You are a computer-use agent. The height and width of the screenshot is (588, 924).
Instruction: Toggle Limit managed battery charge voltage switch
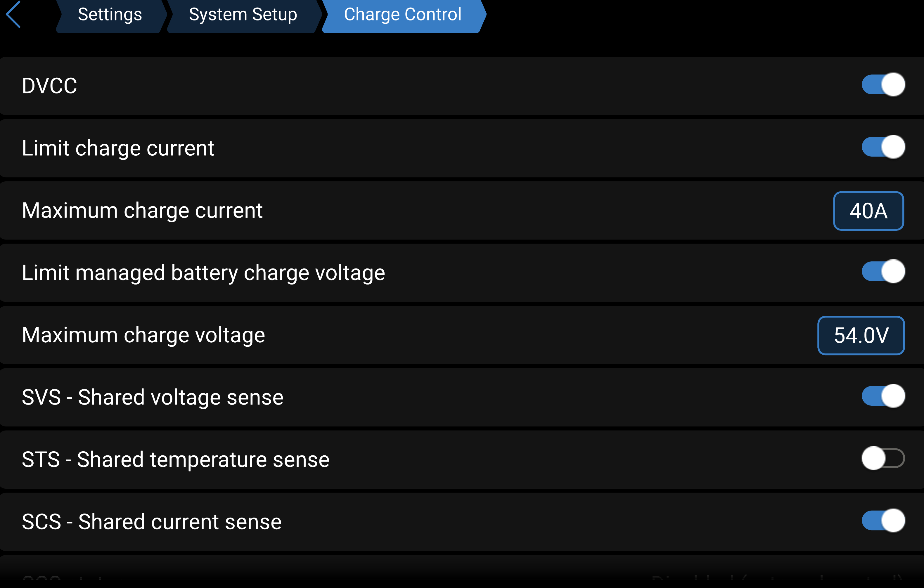pyautogui.click(x=883, y=272)
